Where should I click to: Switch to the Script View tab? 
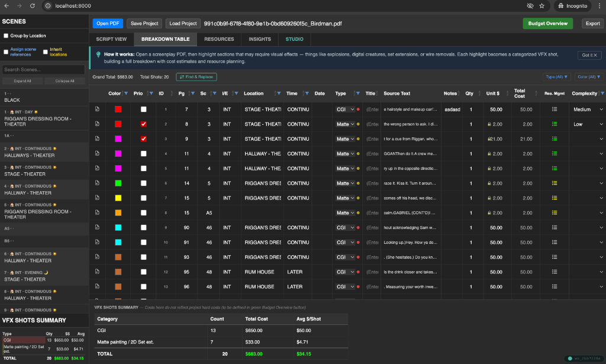111,39
